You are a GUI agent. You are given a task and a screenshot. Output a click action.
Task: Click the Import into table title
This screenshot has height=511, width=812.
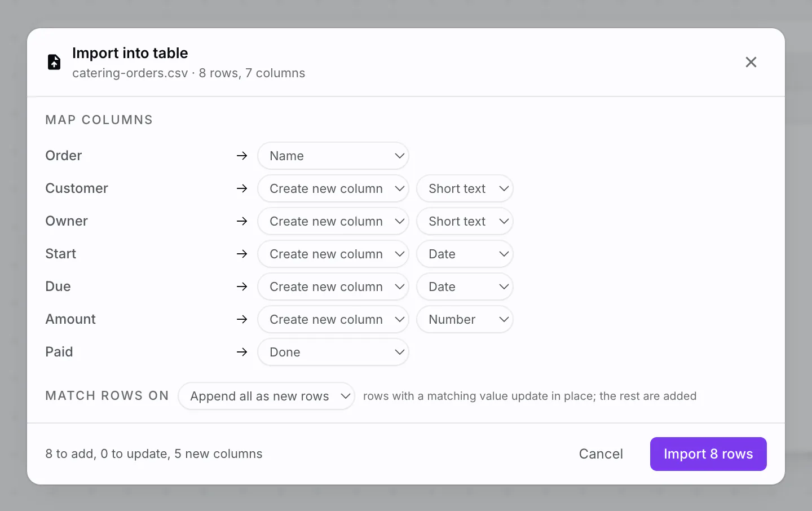tap(130, 53)
